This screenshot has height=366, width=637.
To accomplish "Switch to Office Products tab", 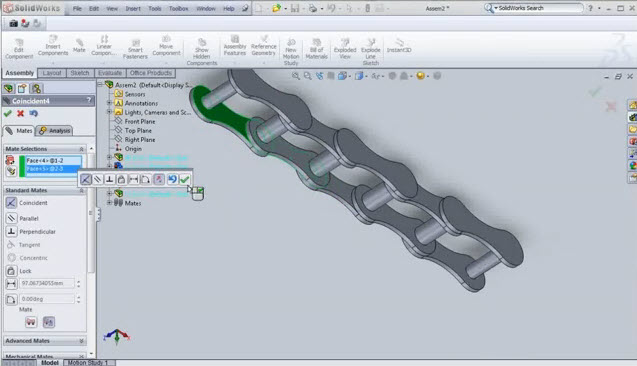I will [x=151, y=73].
